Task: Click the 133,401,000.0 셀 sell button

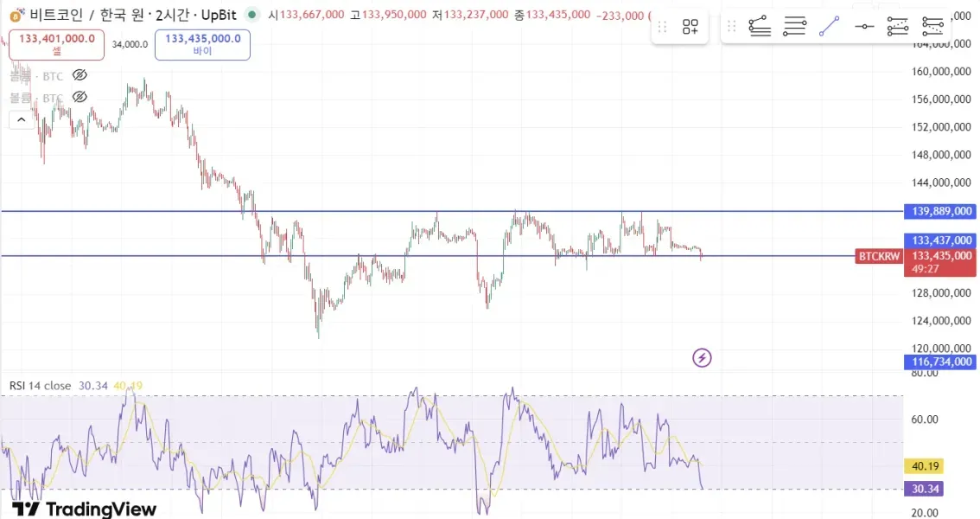Action: (x=56, y=44)
